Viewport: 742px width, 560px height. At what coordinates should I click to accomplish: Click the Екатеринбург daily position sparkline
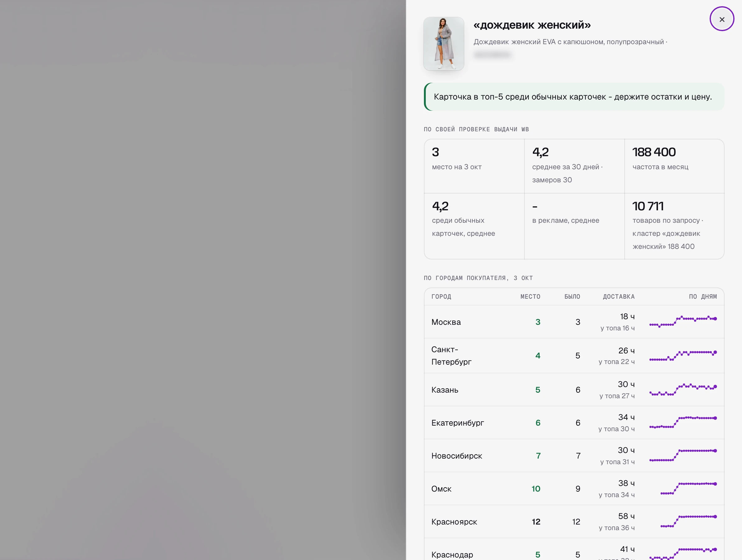(683, 422)
